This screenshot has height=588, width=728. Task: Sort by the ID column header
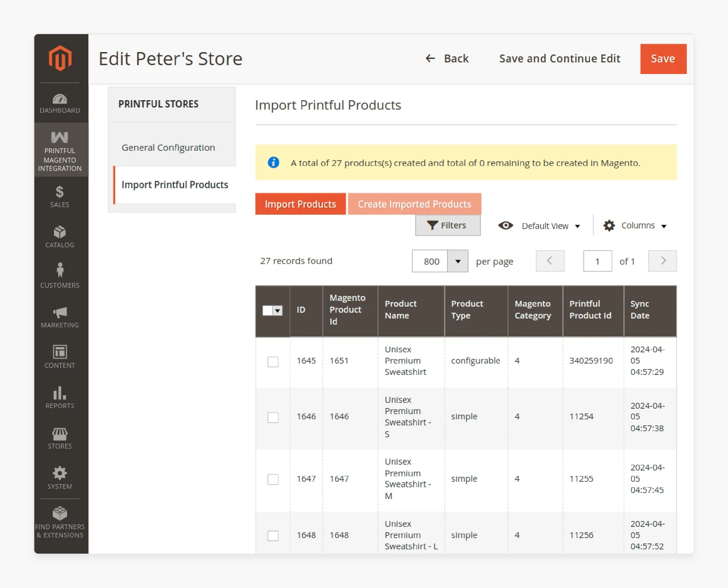306,311
